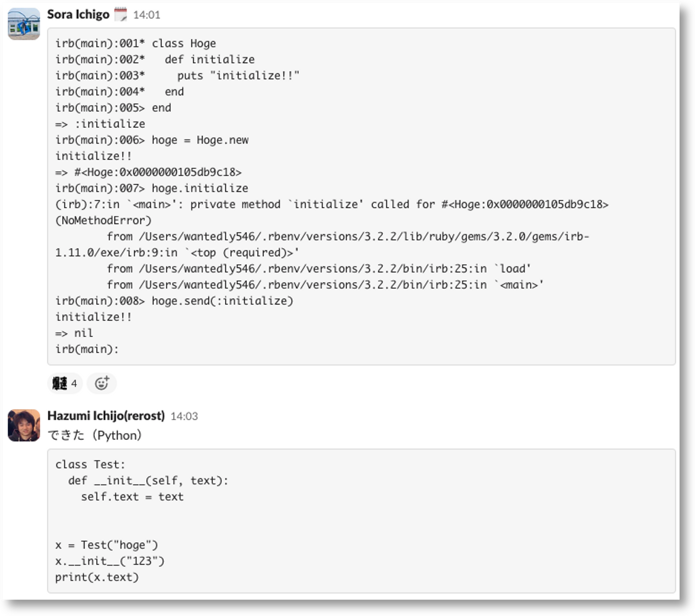
Task: Click the "=> nil" output line
Action: (74, 333)
